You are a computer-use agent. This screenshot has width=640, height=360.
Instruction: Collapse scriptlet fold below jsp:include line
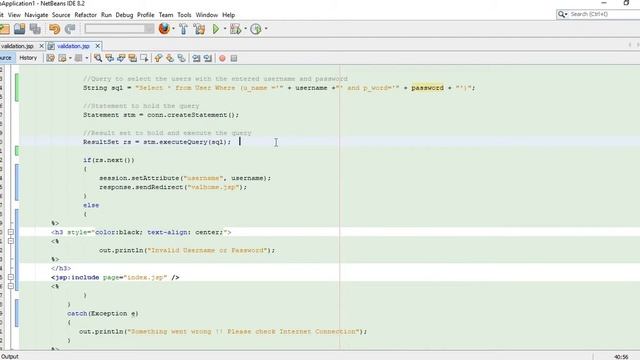point(11,286)
